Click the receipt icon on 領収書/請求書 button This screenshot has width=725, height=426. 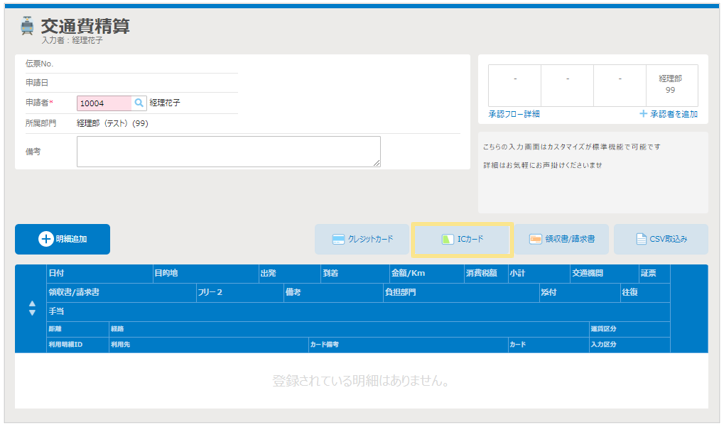coord(536,240)
